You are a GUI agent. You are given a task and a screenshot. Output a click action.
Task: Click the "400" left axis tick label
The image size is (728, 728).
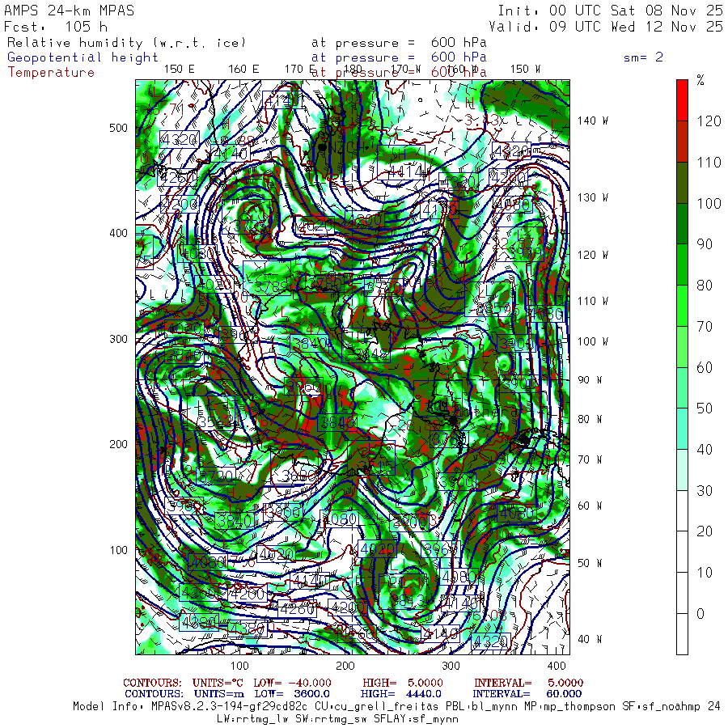point(118,233)
